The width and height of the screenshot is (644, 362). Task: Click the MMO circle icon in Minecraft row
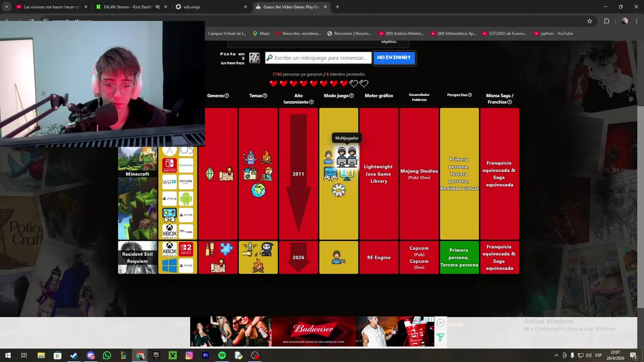pyautogui.click(x=339, y=190)
